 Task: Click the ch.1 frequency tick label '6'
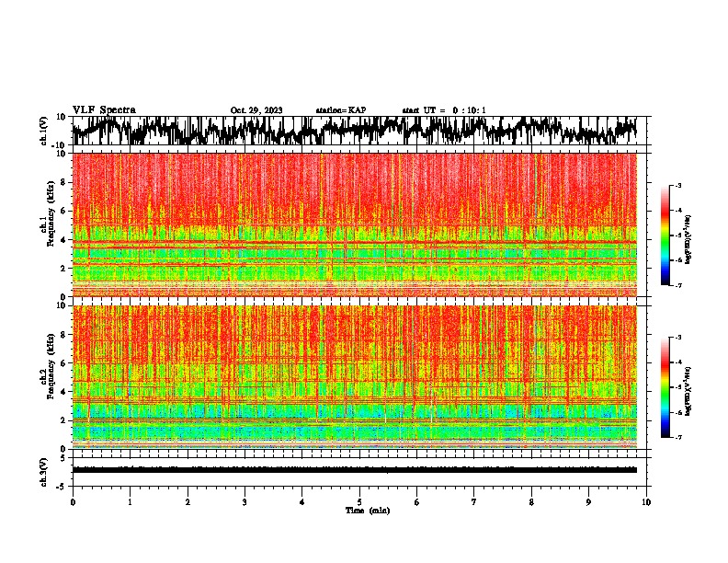63,211
